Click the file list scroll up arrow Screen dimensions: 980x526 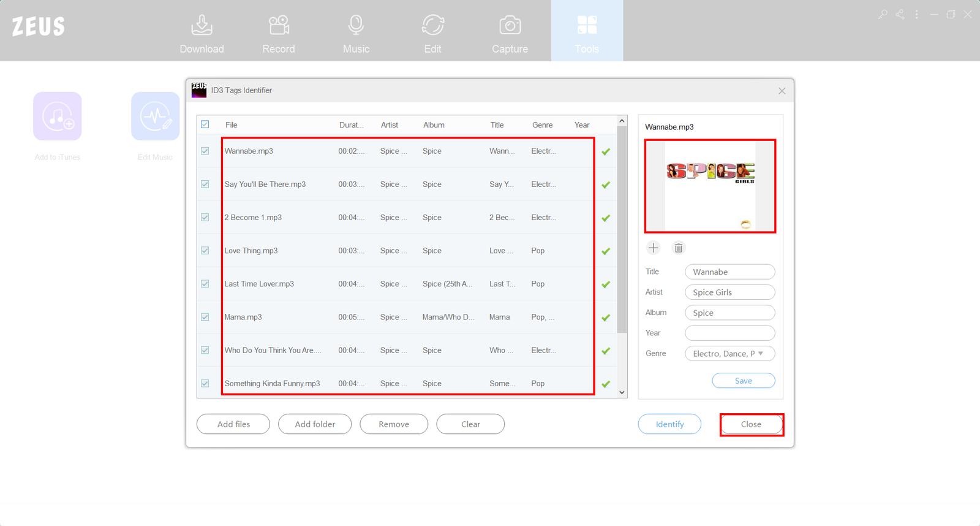coord(622,121)
